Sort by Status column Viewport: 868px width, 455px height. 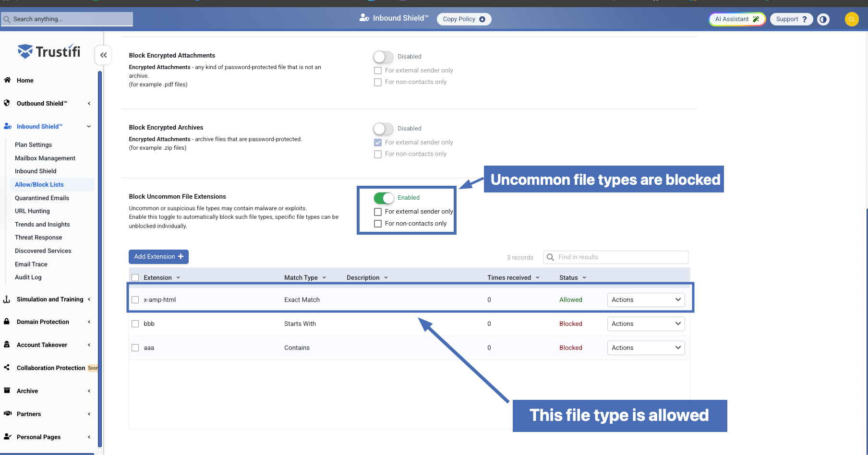click(x=573, y=277)
